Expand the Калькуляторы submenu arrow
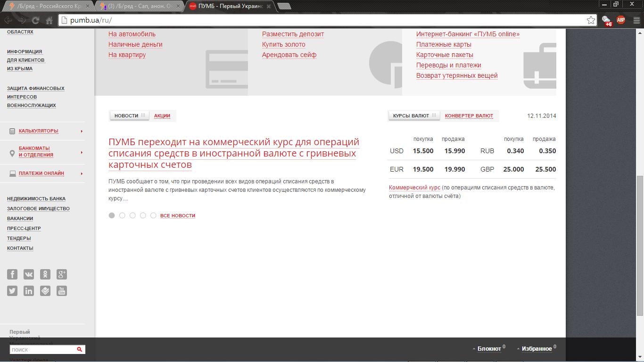Screen dimensions: 644x362 pyautogui.click(x=82, y=131)
